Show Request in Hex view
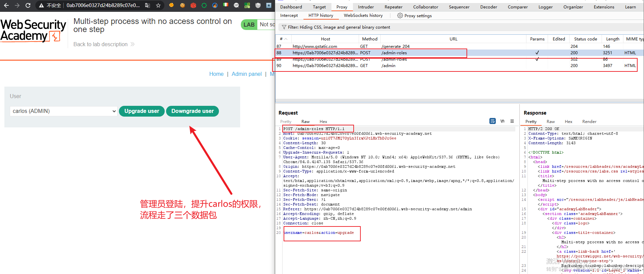The height and width of the screenshot is (274, 644). tap(323, 122)
